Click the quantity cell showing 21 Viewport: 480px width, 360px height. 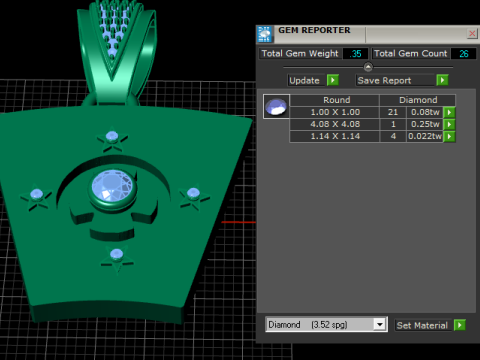393,112
